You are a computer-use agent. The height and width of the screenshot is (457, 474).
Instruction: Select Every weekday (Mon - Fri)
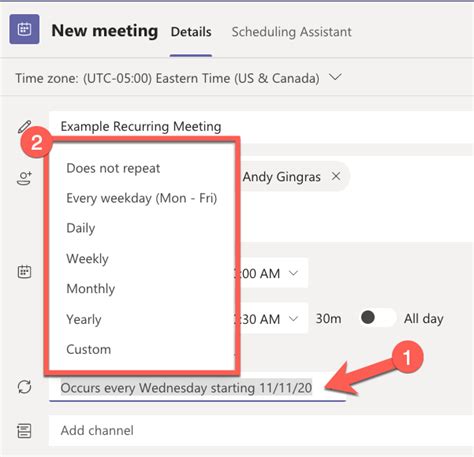pyautogui.click(x=142, y=198)
